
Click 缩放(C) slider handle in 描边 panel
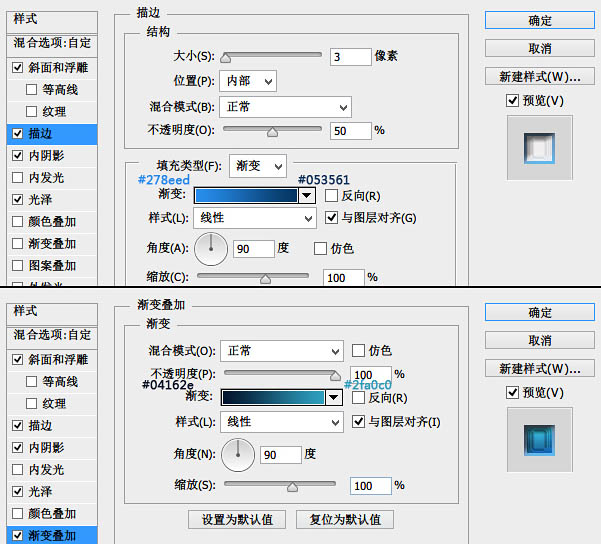coord(265,279)
